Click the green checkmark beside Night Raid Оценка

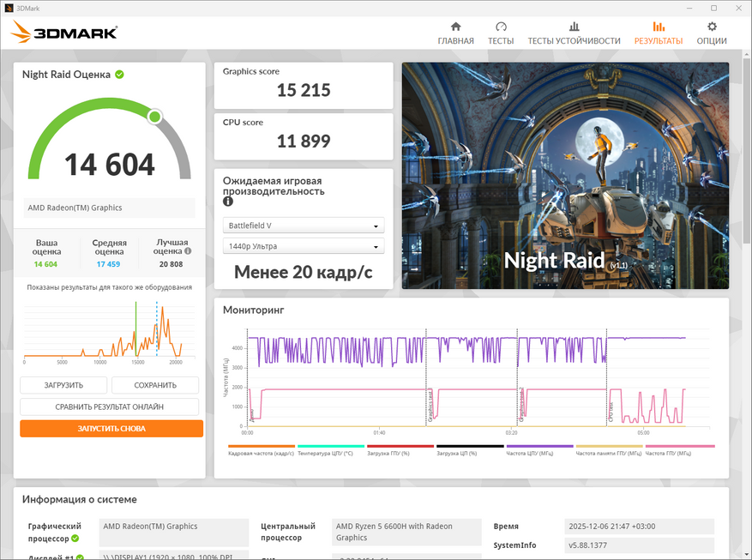(119, 75)
